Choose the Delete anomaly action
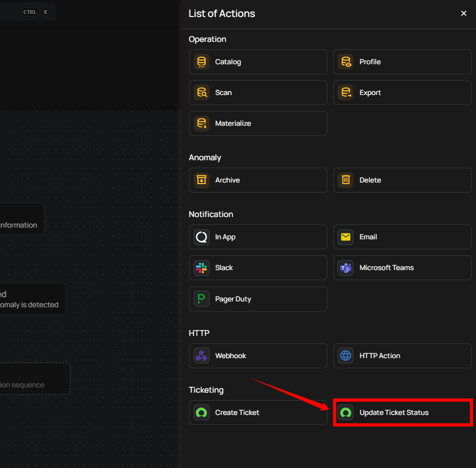This screenshot has width=476, height=468. 402,180
